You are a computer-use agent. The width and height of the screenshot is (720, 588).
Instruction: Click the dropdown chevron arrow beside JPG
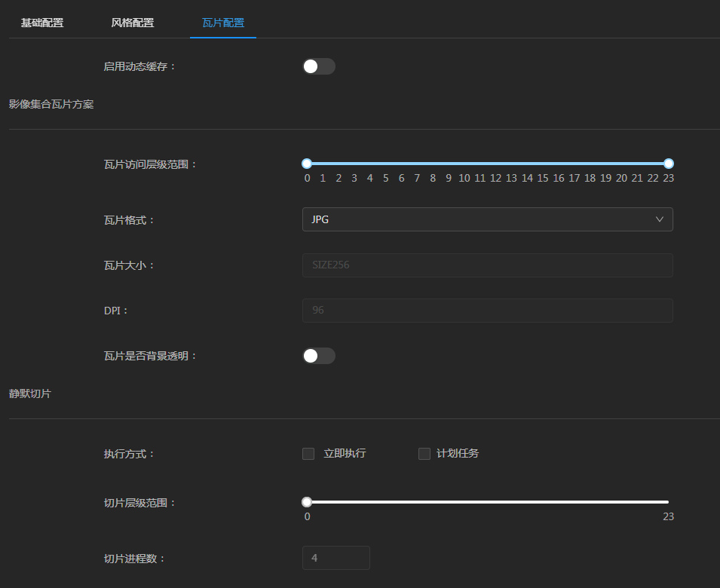coord(660,219)
